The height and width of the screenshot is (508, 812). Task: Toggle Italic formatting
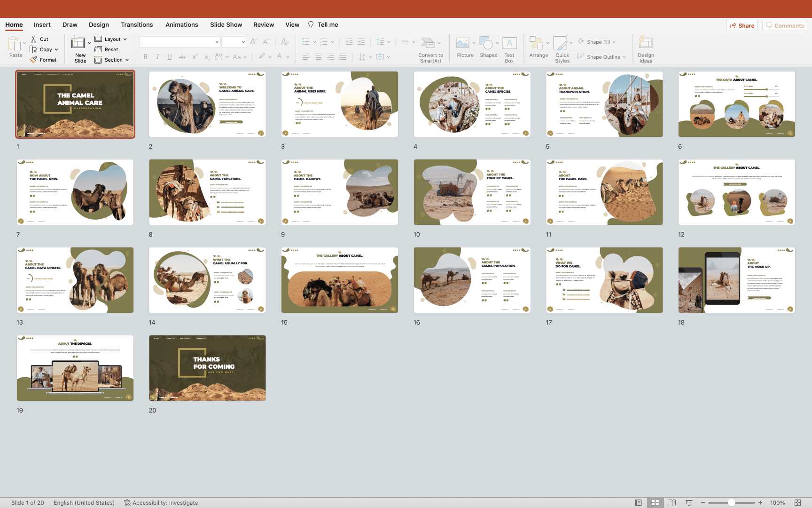(x=157, y=57)
